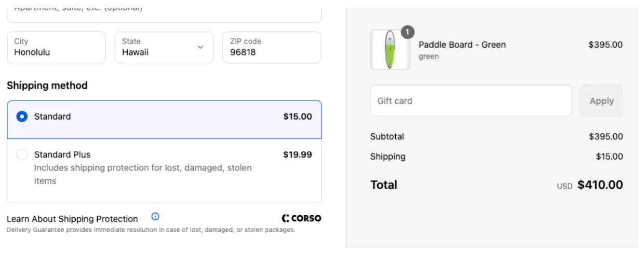
Task: Click the Corso logo
Action: point(301,218)
